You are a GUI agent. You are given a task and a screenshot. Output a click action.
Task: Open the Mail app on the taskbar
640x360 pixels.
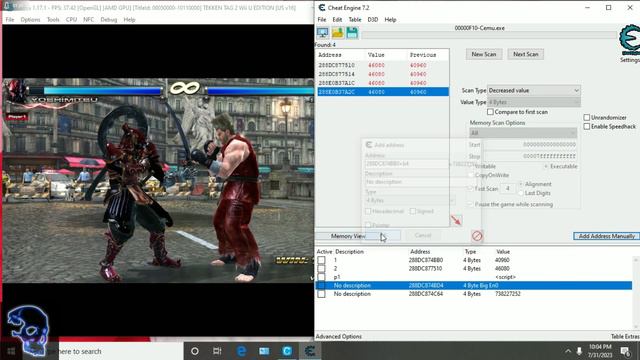(264, 351)
